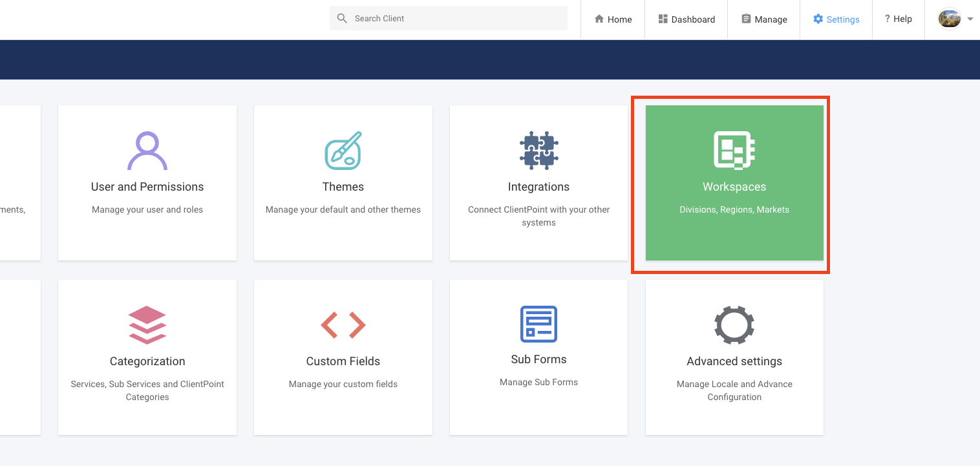Click the Manage icon in the top bar

(x=747, y=19)
